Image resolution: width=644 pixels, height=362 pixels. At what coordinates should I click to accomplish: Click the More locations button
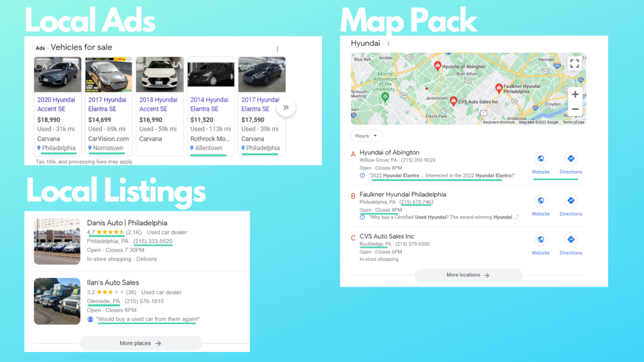coord(468,275)
